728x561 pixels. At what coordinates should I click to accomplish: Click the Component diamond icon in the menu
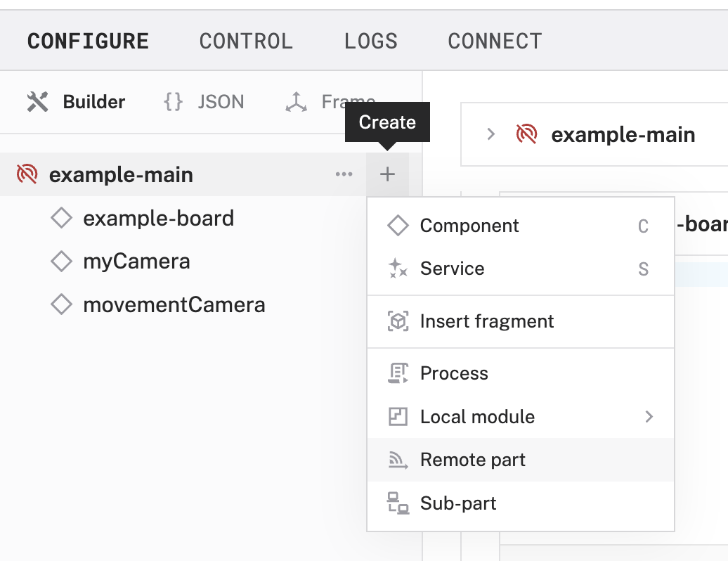[x=398, y=225]
